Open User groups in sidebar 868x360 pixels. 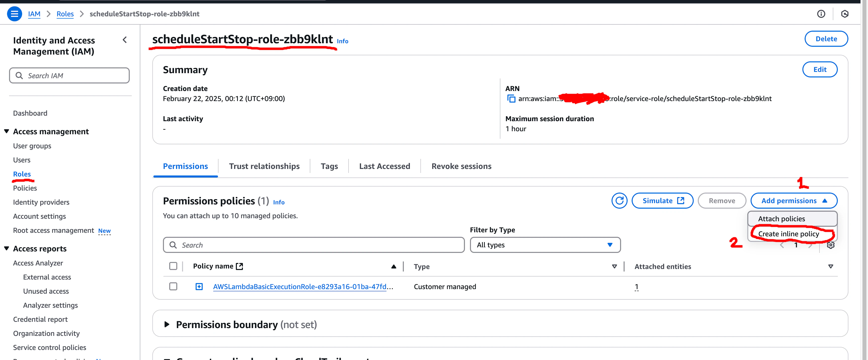pyautogui.click(x=32, y=146)
